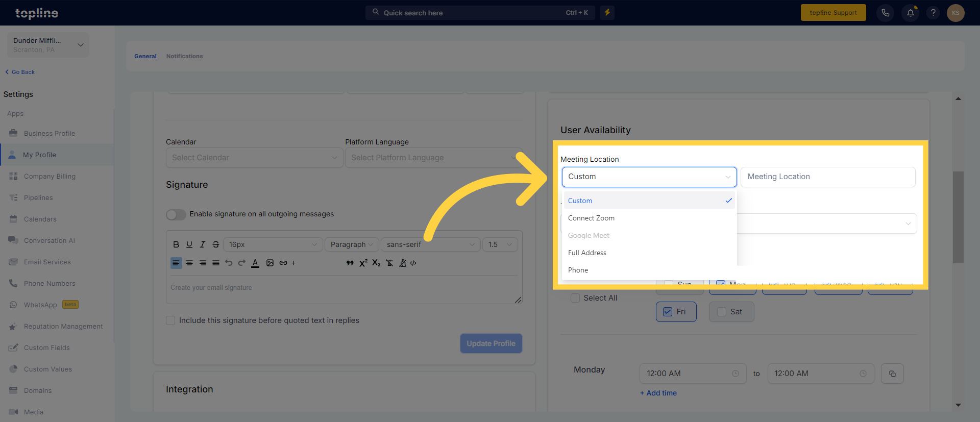Select Google Meet option

pos(649,235)
